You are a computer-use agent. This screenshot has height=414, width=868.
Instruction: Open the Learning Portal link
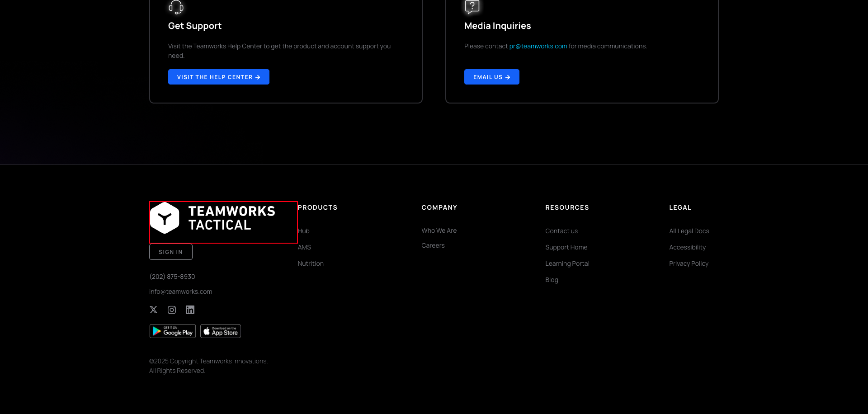point(567,263)
